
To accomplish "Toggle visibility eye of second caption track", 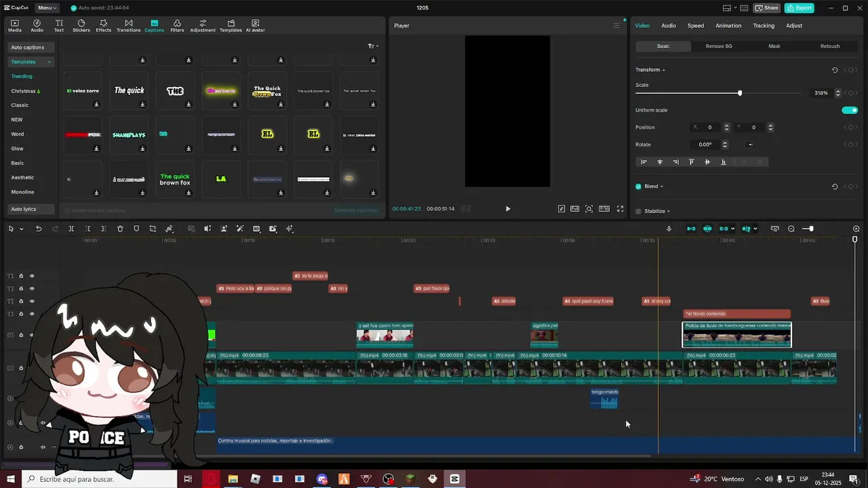I will point(31,289).
